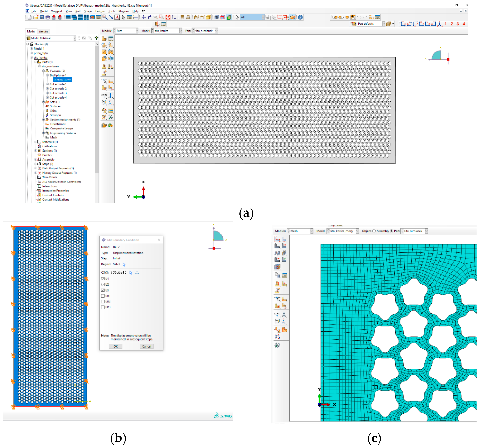Viewport: 480px width, 448px height.
Task: Expand the Materials tree node
Action: pos(35,142)
